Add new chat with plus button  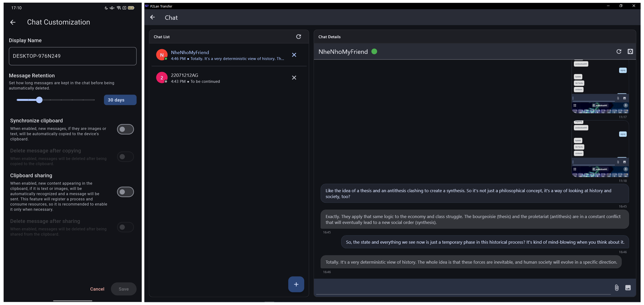(296, 284)
